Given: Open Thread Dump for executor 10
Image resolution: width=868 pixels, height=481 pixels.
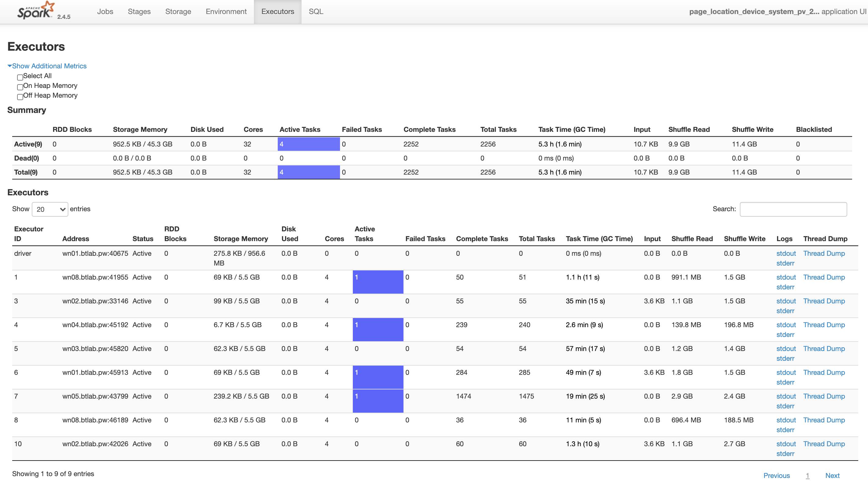Looking at the screenshot, I should pos(824,444).
